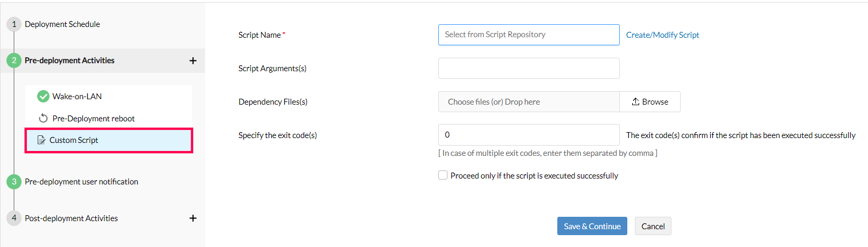Click the exit code(s) input field
This screenshot has height=247, width=868.
coord(528,135)
